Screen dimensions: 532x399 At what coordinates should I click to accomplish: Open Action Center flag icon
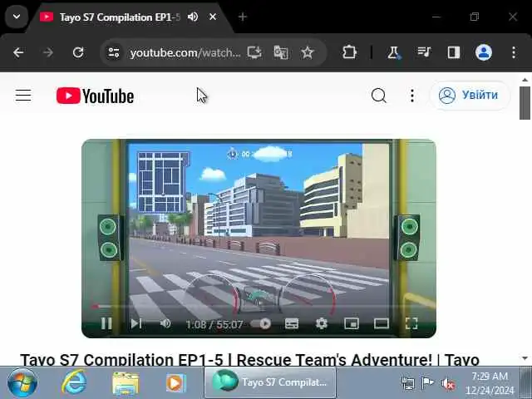pyautogui.click(x=427, y=383)
